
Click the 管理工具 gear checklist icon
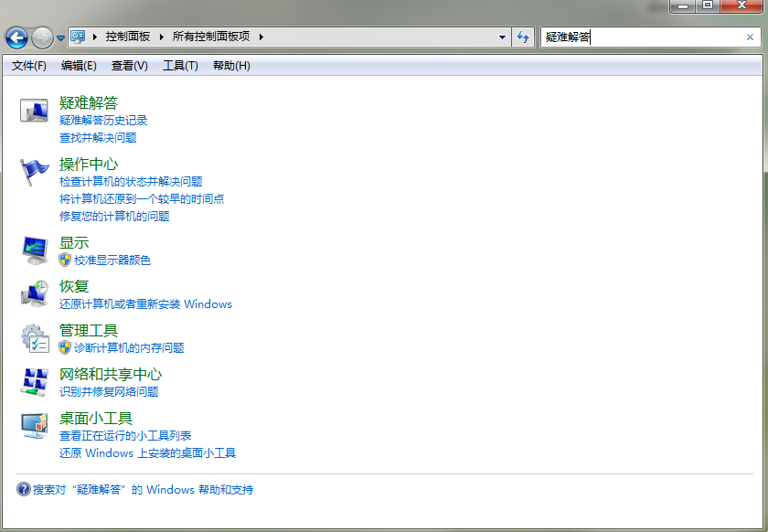pyautogui.click(x=35, y=338)
